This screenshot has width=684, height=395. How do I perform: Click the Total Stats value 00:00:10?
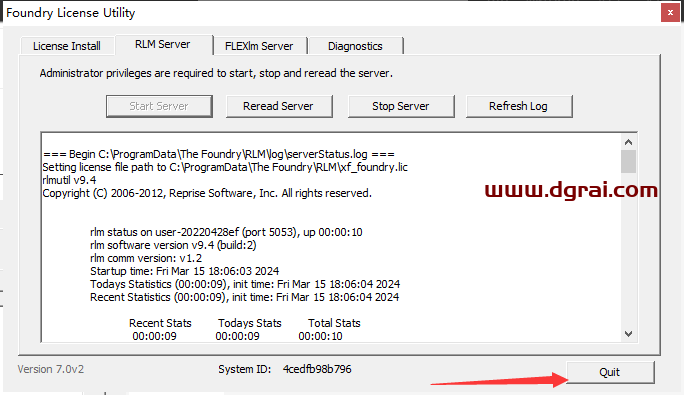coord(320,336)
